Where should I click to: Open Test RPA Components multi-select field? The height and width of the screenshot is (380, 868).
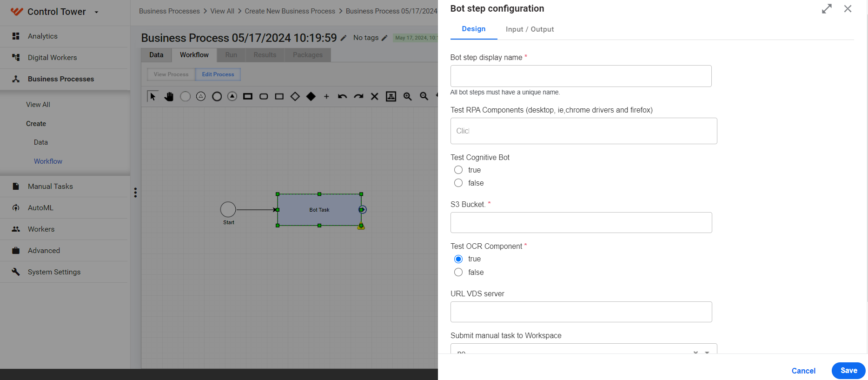click(x=583, y=131)
